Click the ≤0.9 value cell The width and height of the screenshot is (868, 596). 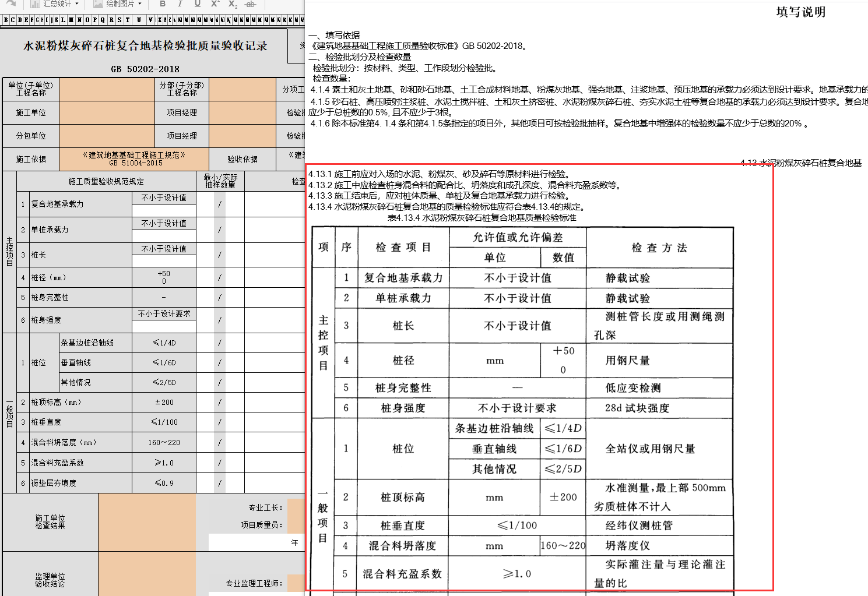tap(164, 483)
